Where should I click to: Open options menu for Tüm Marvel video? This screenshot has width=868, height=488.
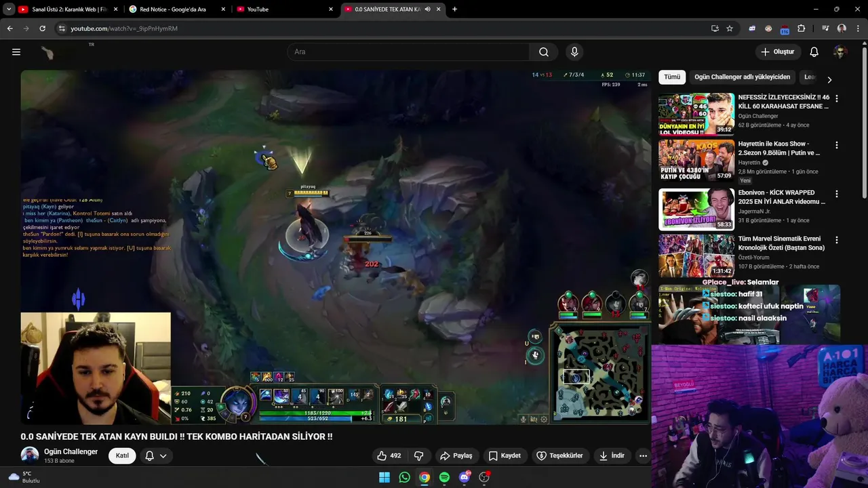836,240
